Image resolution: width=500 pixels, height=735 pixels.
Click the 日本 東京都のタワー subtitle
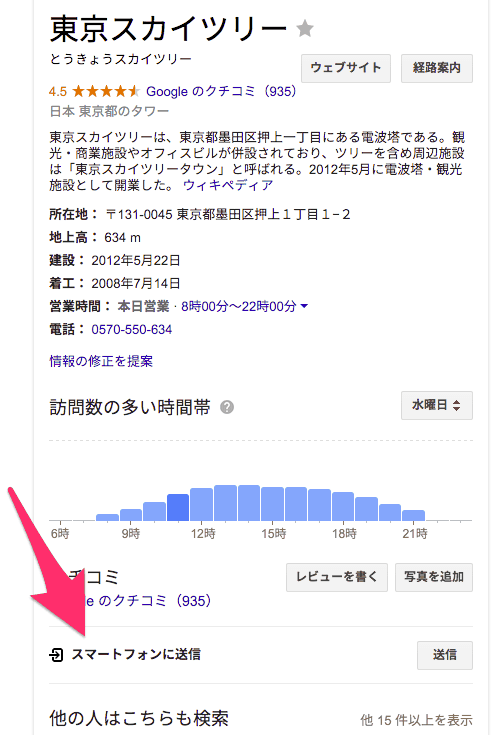(x=109, y=111)
